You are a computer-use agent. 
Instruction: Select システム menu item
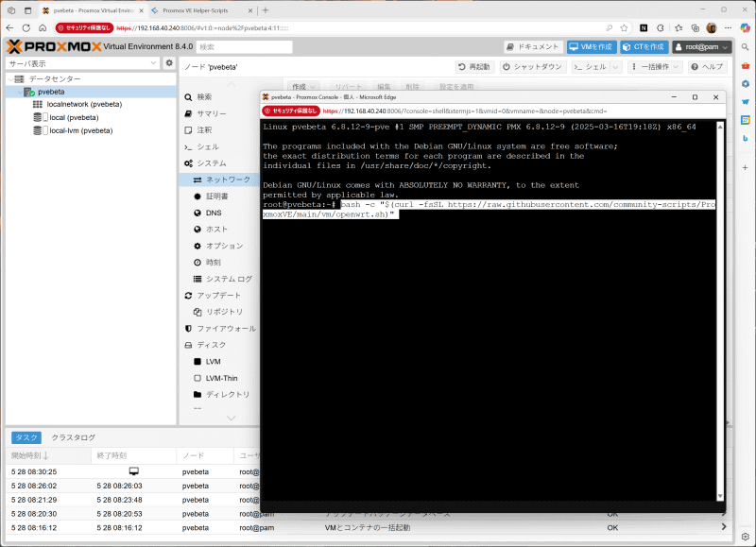click(x=211, y=163)
